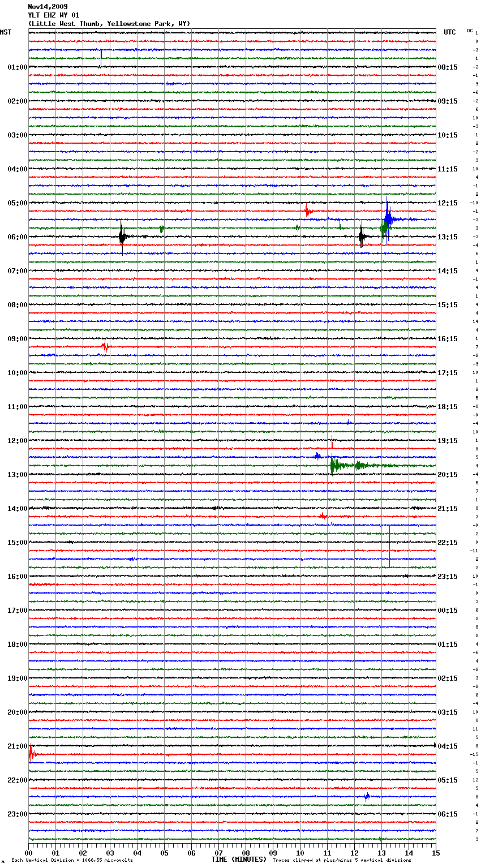Select the "06:00" MST hour label

[18, 237]
